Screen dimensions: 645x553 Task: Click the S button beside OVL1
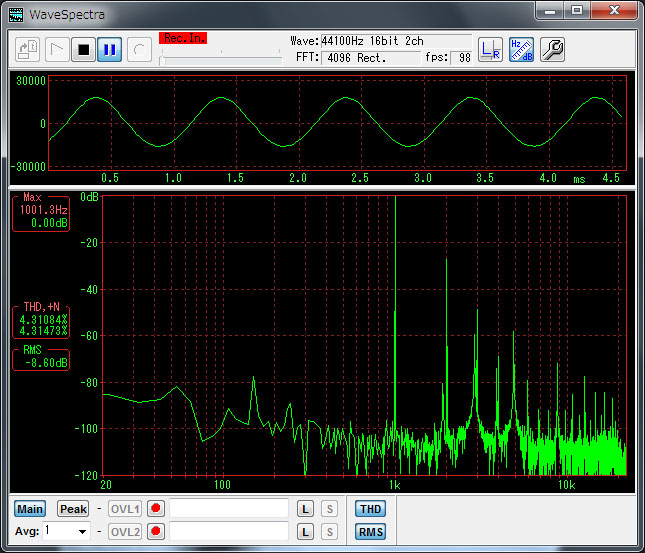pos(329,509)
